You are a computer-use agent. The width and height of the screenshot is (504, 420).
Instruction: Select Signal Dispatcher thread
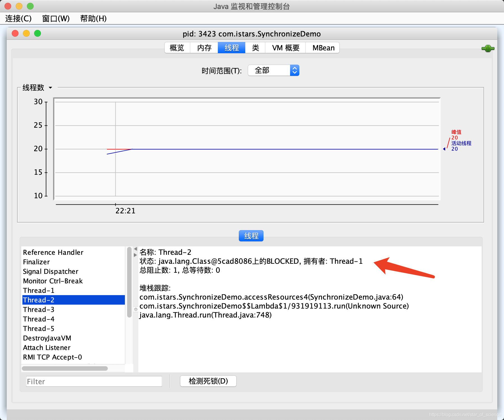[x=73, y=271]
